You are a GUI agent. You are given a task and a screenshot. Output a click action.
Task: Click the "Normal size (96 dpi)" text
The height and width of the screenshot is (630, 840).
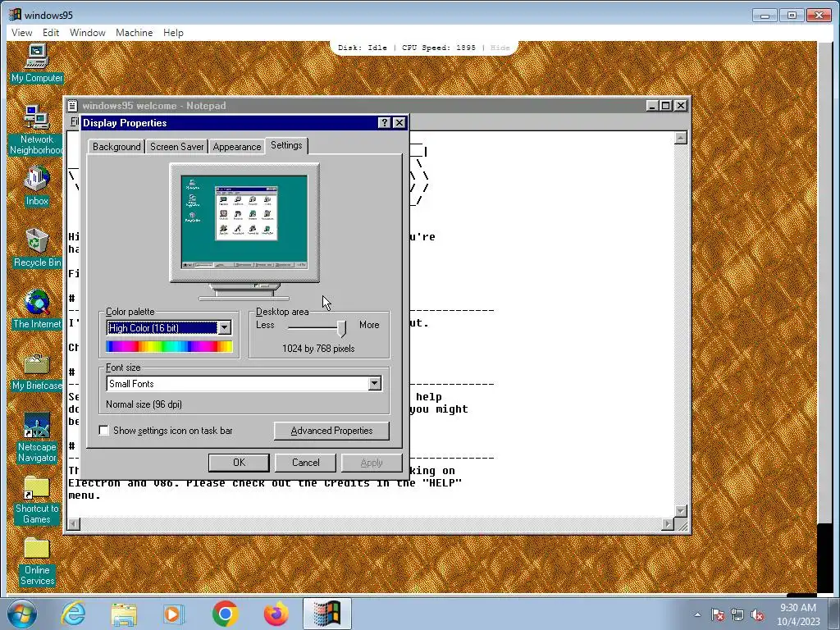click(144, 404)
